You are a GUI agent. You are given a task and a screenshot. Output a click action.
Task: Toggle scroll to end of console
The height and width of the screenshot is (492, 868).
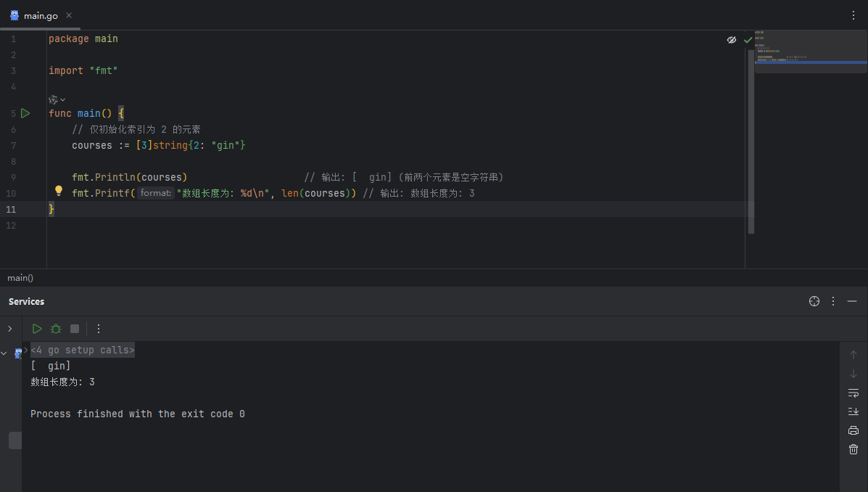click(x=853, y=411)
